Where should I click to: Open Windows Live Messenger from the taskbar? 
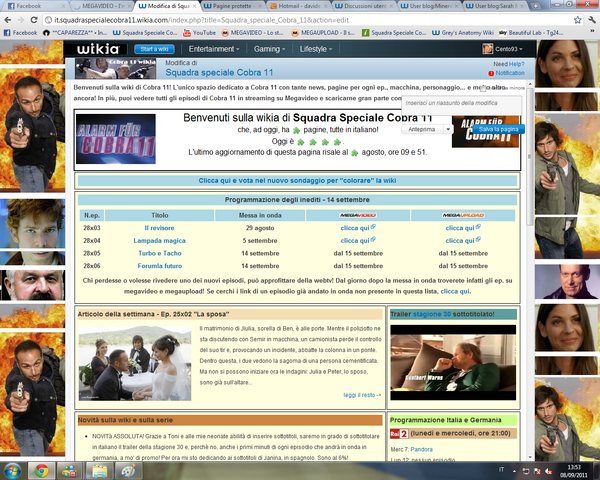tap(70, 470)
